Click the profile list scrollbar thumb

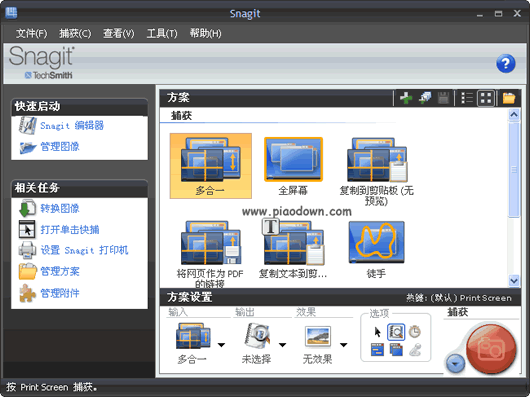click(x=514, y=169)
